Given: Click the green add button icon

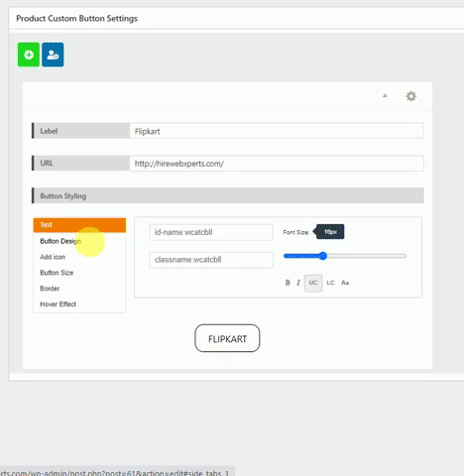Looking at the screenshot, I should pos(29,55).
